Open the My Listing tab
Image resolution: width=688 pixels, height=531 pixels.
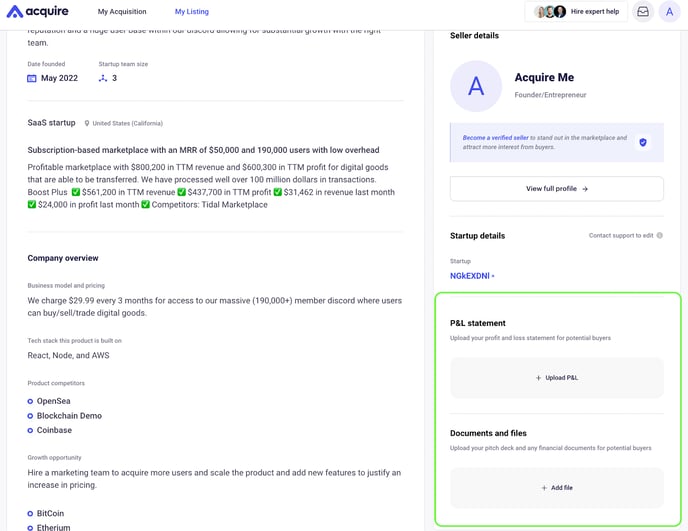click(192, 11)
